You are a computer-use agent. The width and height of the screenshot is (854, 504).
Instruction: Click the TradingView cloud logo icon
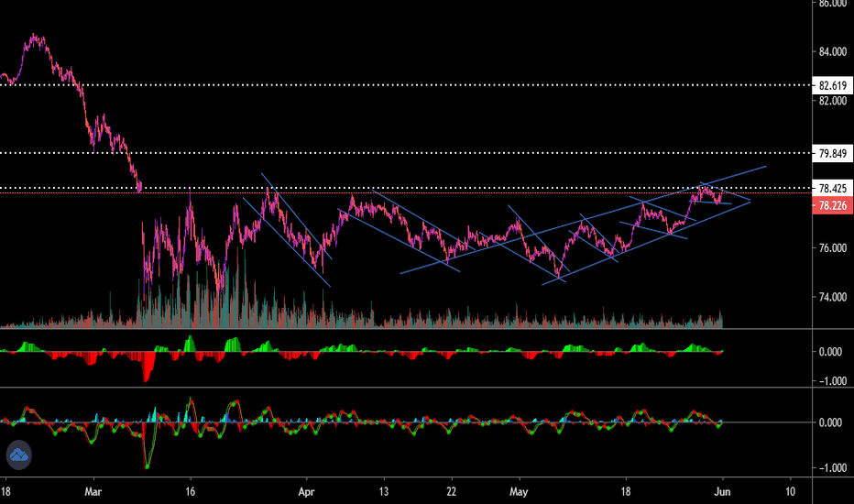point(19,455)
